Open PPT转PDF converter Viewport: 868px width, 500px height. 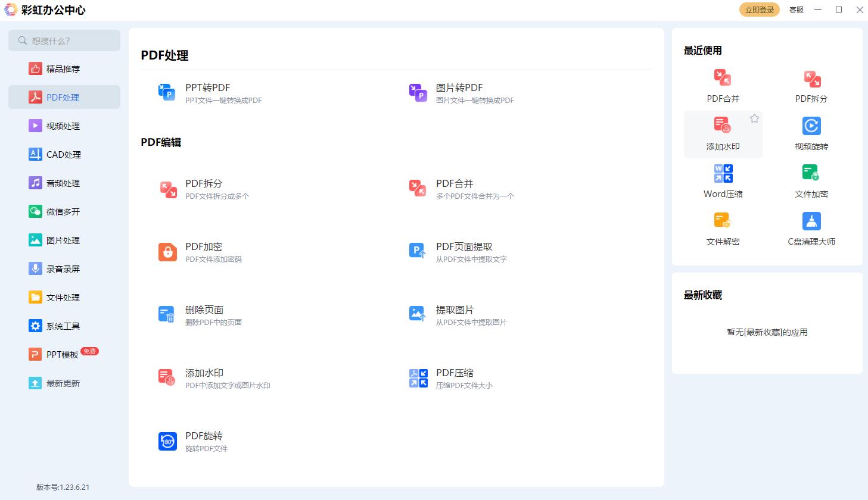(207, 93)
